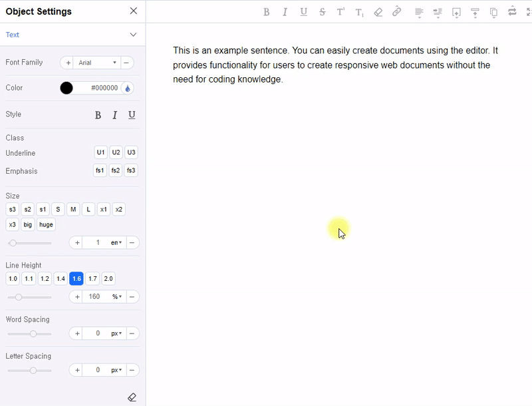The height and width of the screenshot is (406, 532).
Task: Set size to s3
Action: click(12, 210)
